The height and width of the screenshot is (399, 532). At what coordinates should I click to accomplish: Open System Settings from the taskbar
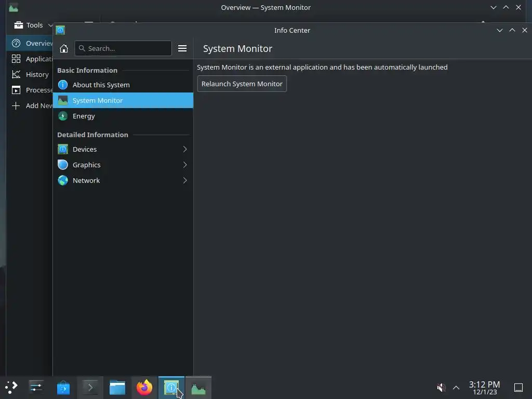pos(36,388)
